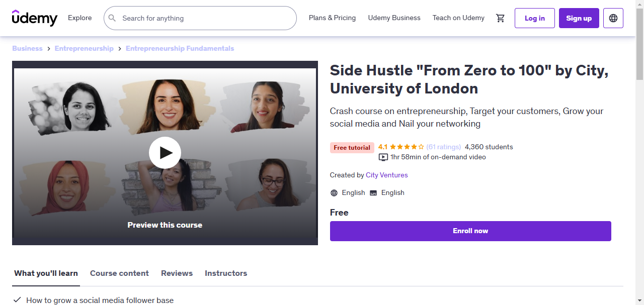Switch to the Reviews tab
644x305 pixels.
(x=177, y=273)
